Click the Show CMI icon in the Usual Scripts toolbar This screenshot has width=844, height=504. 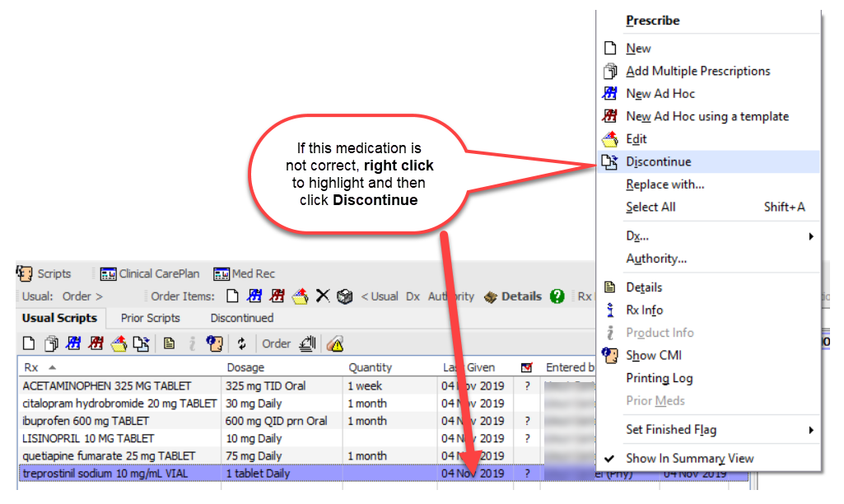click(214, 344)
